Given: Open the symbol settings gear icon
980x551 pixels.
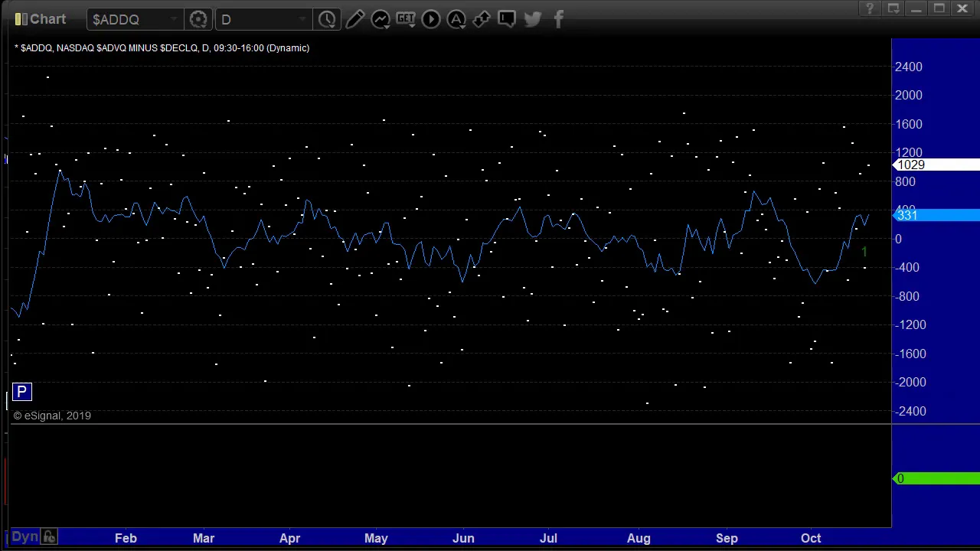Looking at the screenshot, I should [x=198, y=19].
